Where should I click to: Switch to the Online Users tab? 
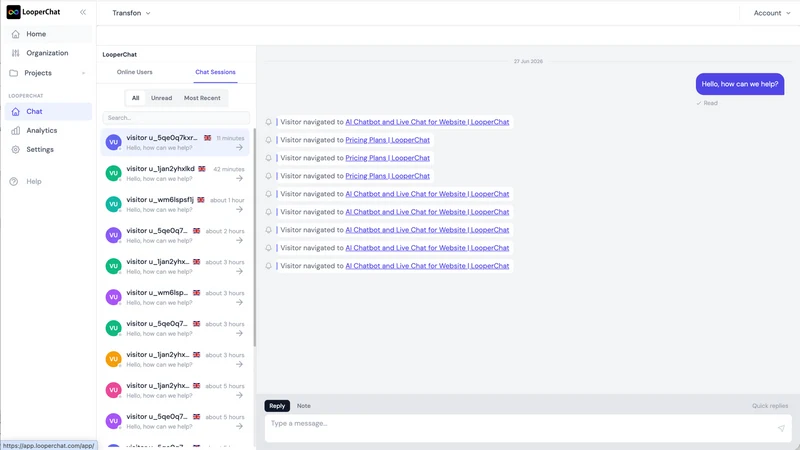tap(134, 72)
